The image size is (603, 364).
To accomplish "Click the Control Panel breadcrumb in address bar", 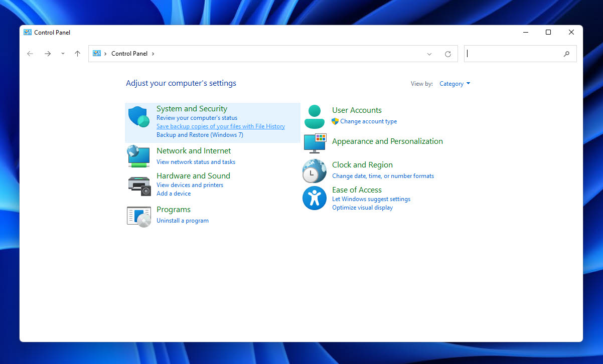I will (x=129, y=54).
